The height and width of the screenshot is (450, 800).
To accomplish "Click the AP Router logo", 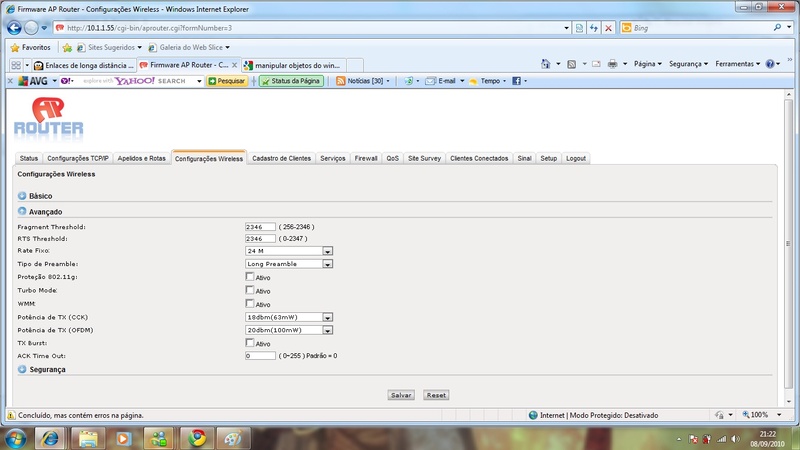I will (48, 118).
